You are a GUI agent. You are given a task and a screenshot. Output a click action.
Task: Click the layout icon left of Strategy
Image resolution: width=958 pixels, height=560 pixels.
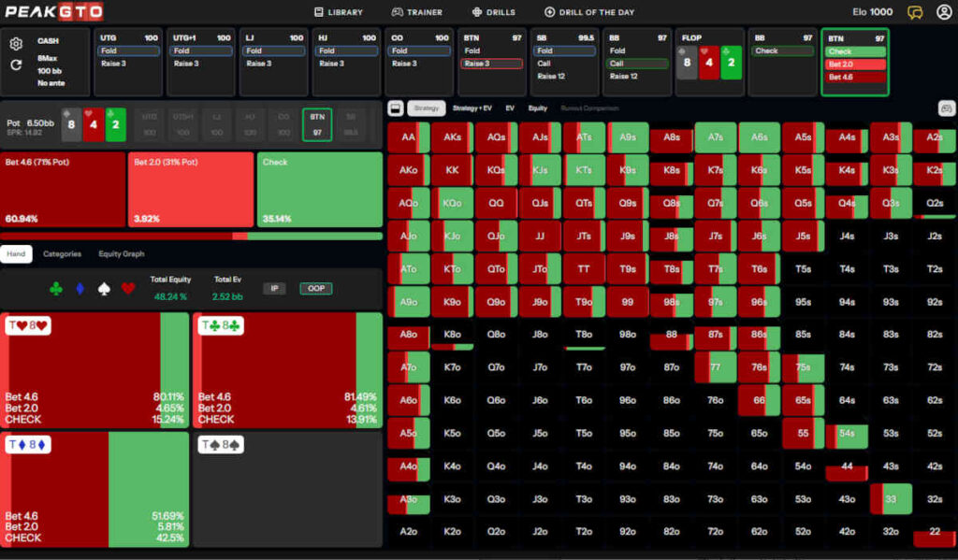[395, 108]
